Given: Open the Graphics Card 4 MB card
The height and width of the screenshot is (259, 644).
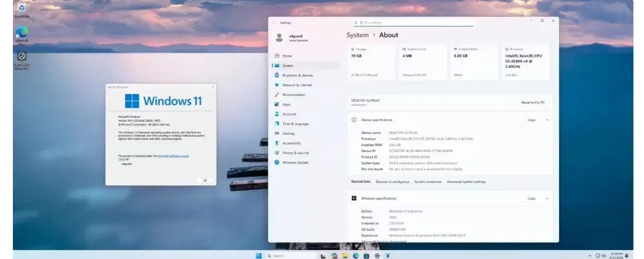Looking at the screenshot, I should [x=423, y=62].
